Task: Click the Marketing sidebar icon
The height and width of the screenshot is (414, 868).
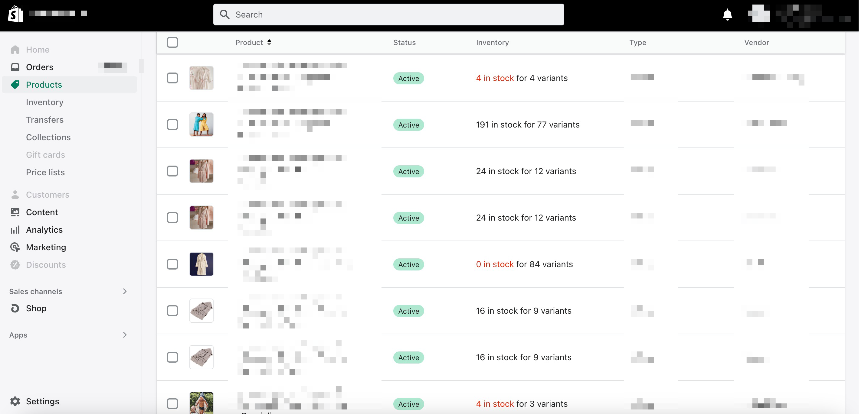Action: point(15,247)
